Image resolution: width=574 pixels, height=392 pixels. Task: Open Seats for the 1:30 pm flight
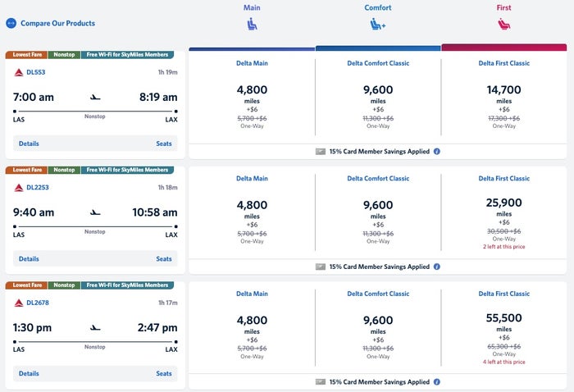[x=164, y=374]
